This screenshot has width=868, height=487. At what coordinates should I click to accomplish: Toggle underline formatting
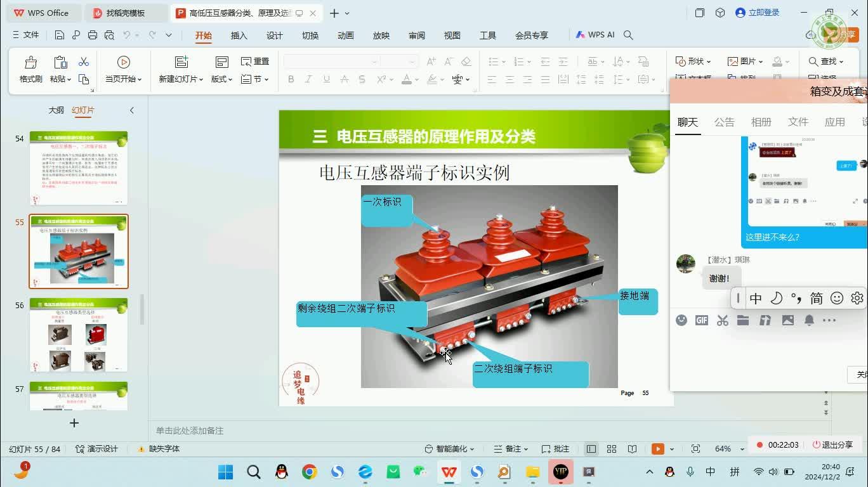click(325, 79)
